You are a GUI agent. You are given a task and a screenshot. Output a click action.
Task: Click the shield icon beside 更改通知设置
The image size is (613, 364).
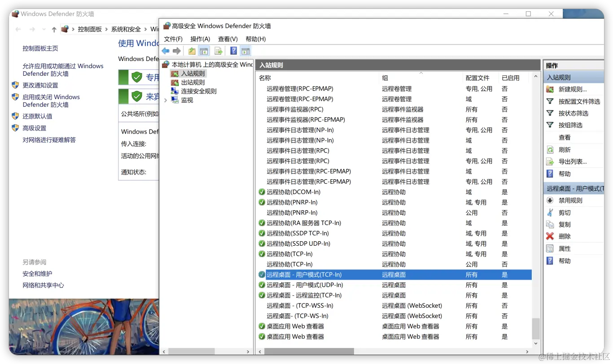click(x=15, y=85)
